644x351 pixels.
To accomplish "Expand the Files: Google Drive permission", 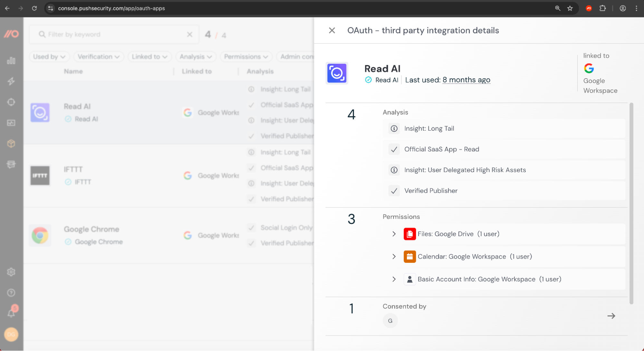I will pyautogui.click(x=394, y=234).
